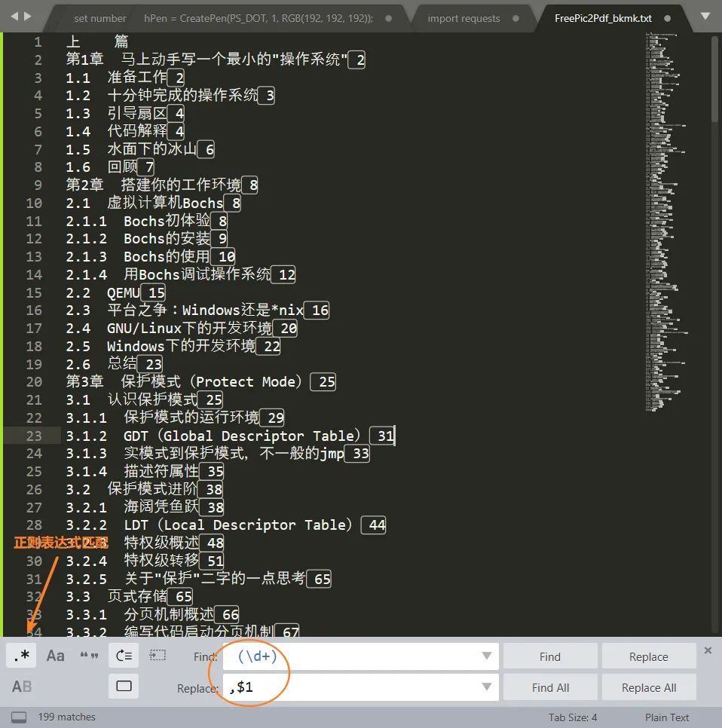This screenshot has width=722, height=728.
Task: Toggle highlight matches button
Action: (x=124, y=687)
